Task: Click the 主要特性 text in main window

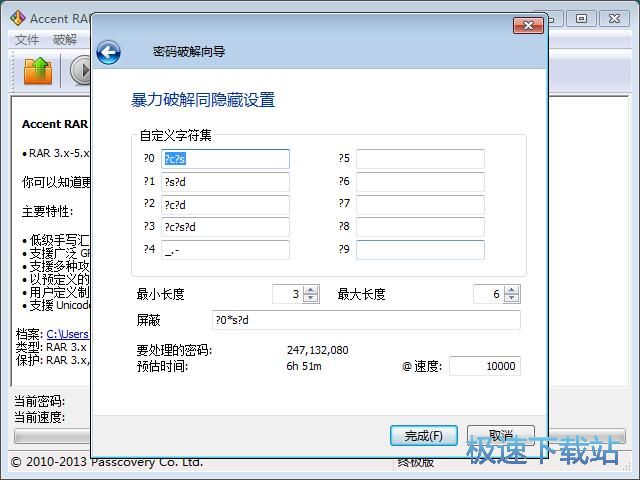Action: [47, 211]
